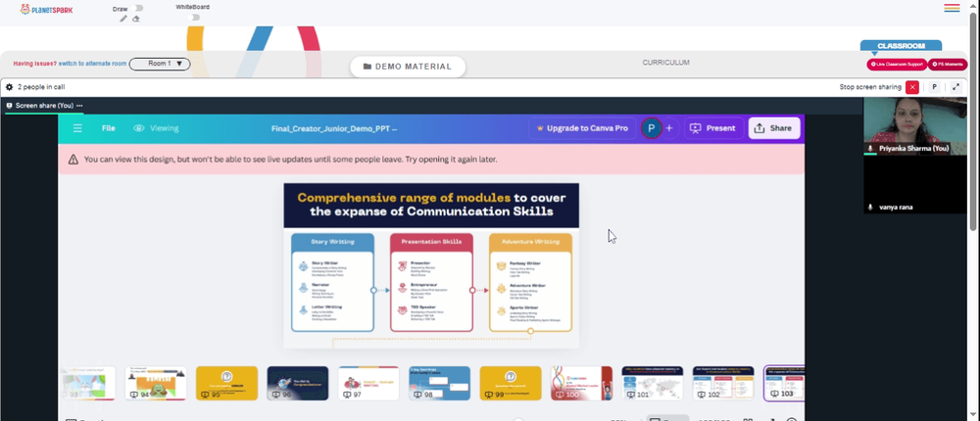Click Priyanka Sharma's video tile
The image size is (980, 421).
point(915,126)
